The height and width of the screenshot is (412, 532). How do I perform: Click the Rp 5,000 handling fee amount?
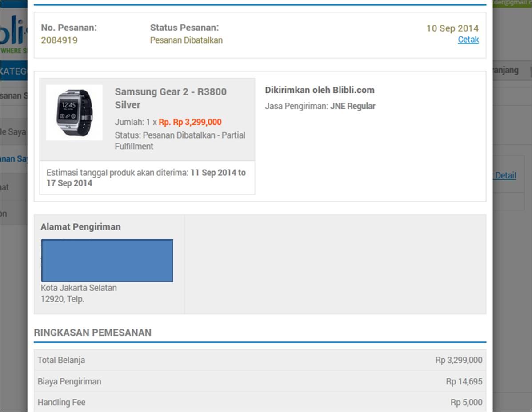coord(467,403)
